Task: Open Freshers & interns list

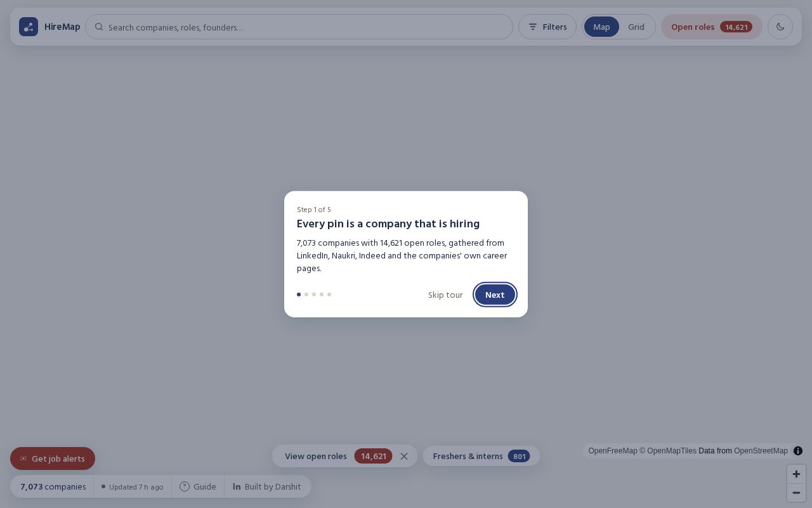Action: tap(481, 456)
